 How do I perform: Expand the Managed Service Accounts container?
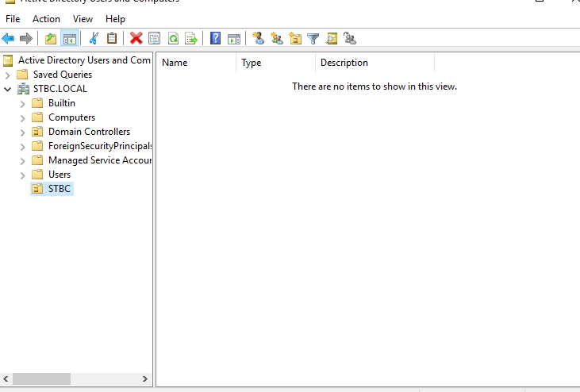(22, 161)
